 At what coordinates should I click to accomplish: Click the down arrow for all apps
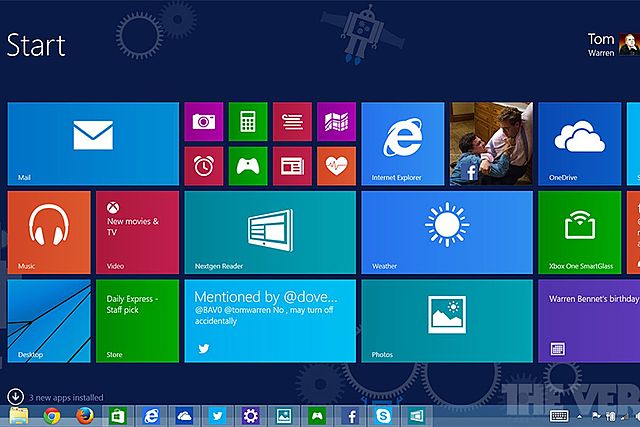pos(16,396)
